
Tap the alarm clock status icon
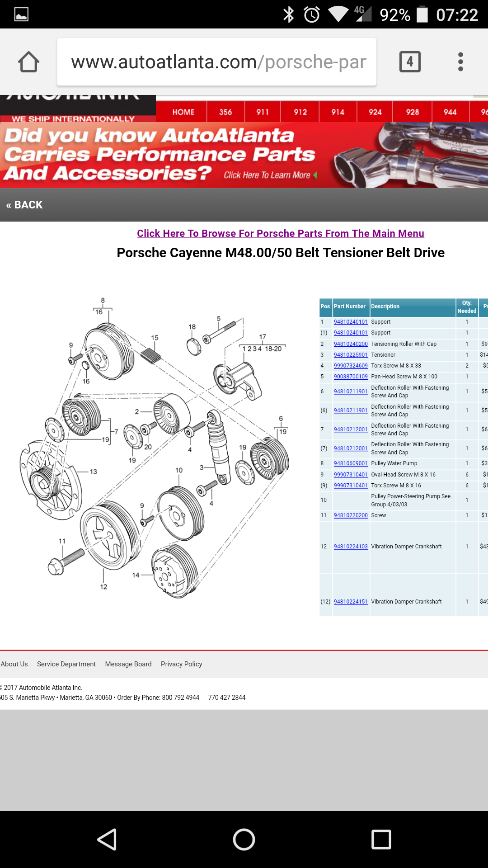(x=312, y=14)
